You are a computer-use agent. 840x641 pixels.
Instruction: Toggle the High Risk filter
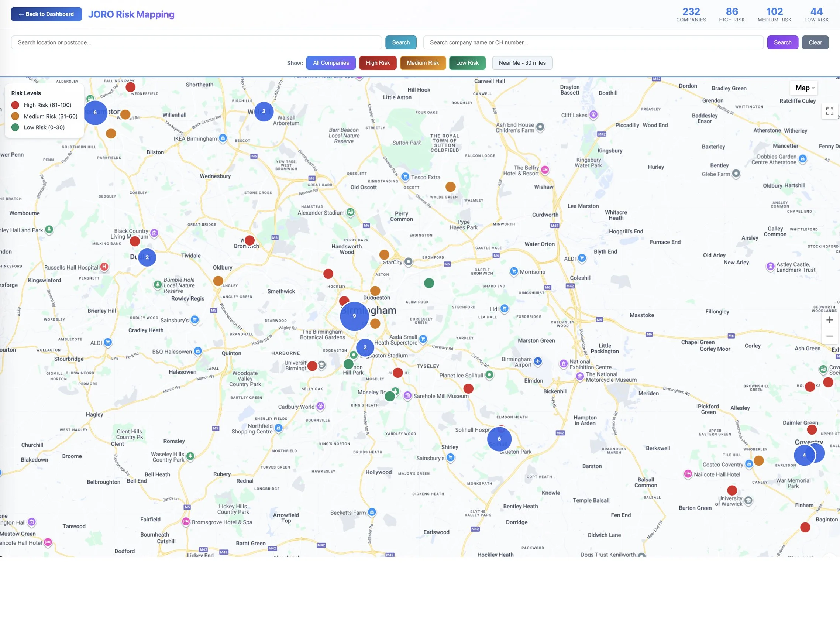[378, 63]
